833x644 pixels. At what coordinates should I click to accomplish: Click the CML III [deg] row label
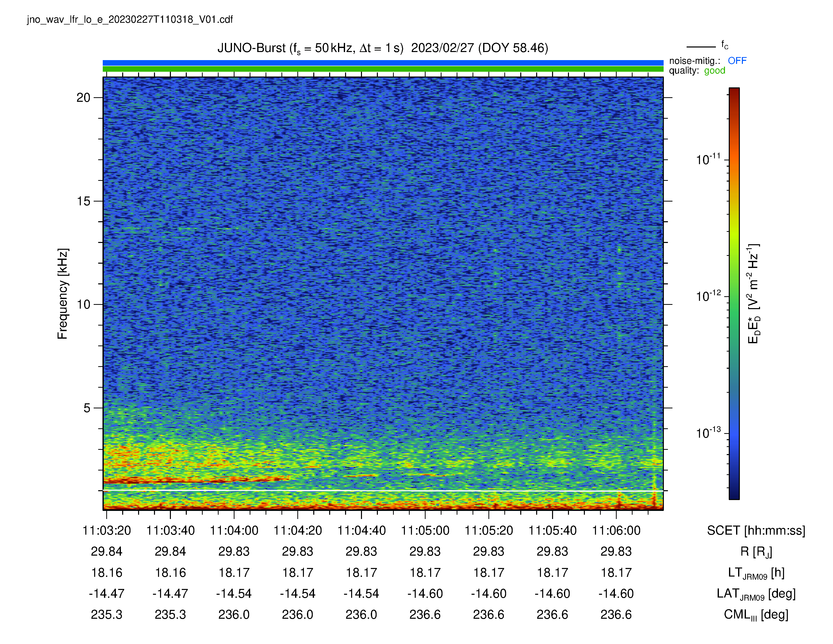[756, 615]
